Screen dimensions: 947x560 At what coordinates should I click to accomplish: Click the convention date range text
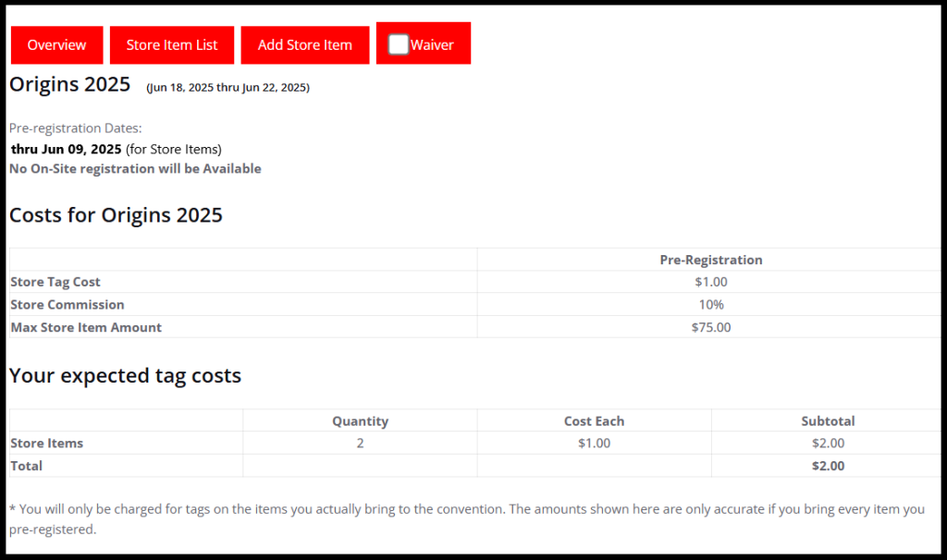[x=228, y=88]
